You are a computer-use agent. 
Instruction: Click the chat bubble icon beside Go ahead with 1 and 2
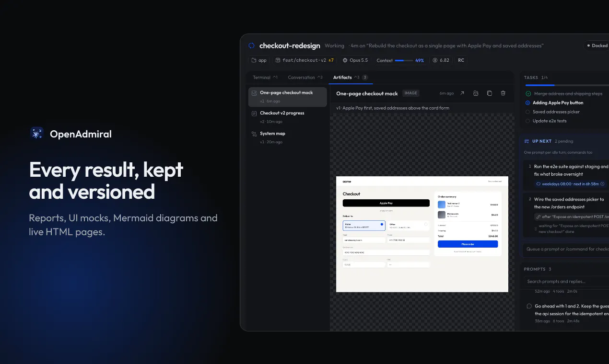(529, 306)
